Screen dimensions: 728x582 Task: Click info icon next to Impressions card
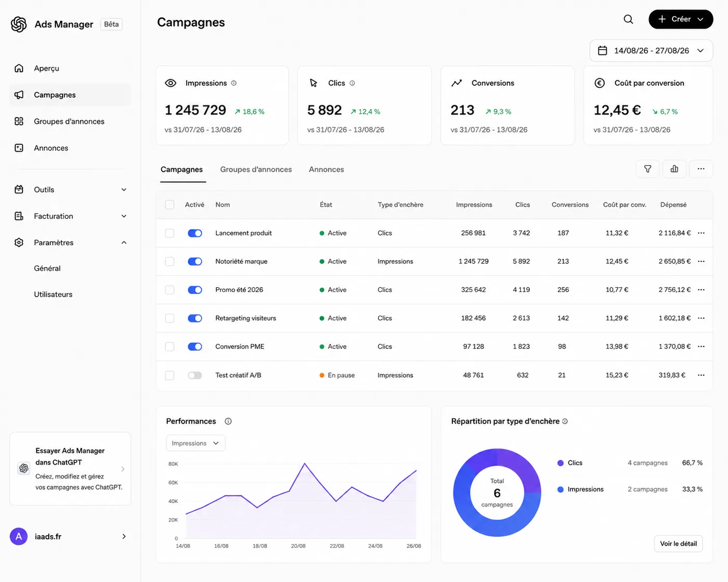coord(234,83)
